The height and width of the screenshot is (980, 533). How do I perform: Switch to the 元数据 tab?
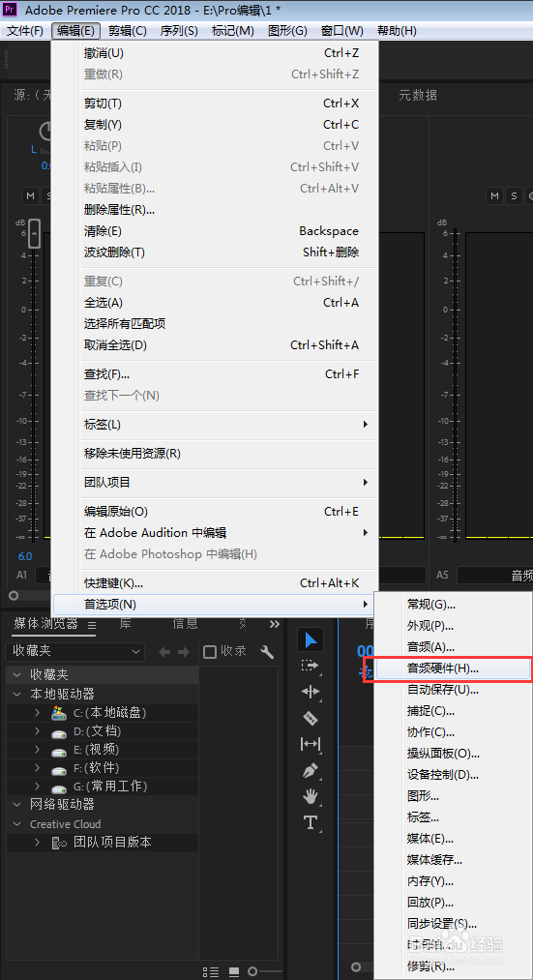[417, 95]
